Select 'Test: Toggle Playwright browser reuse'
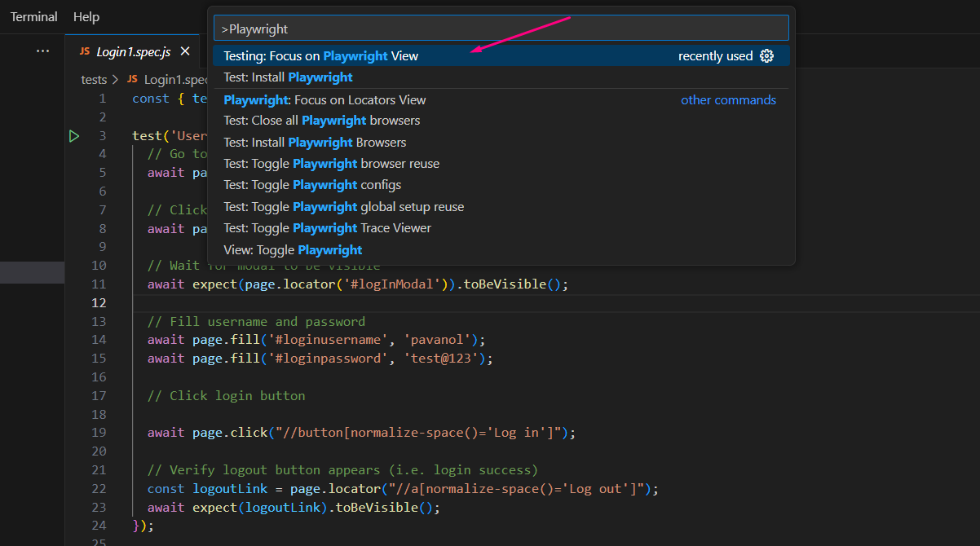The width and height of the screenshot is (980, 546). tap(501, 163)
